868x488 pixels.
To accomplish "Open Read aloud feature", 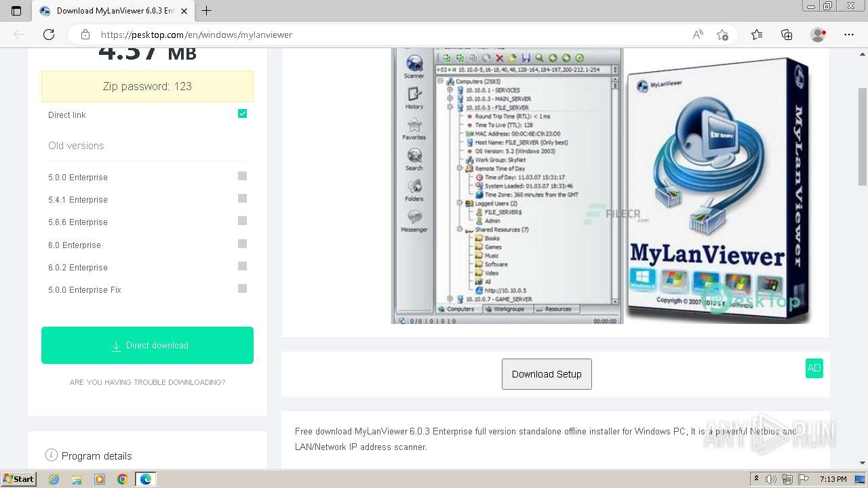I will coord(698,35).
